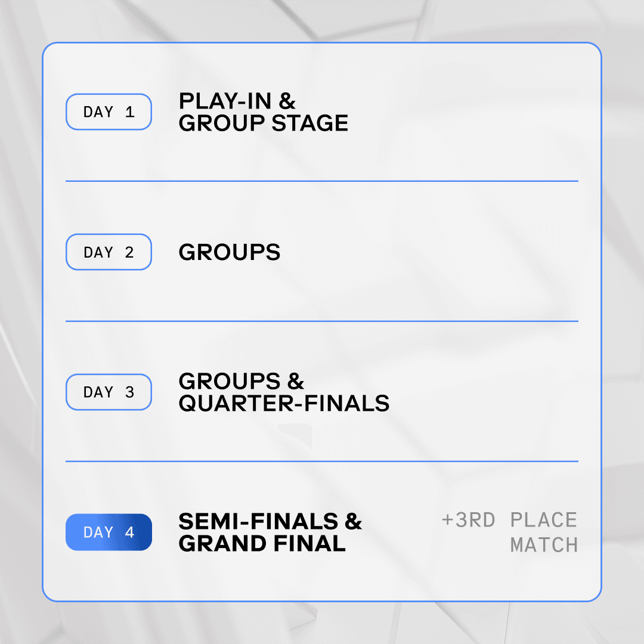
Task: Click the number 3 inside third day pill
Action: 130,392
